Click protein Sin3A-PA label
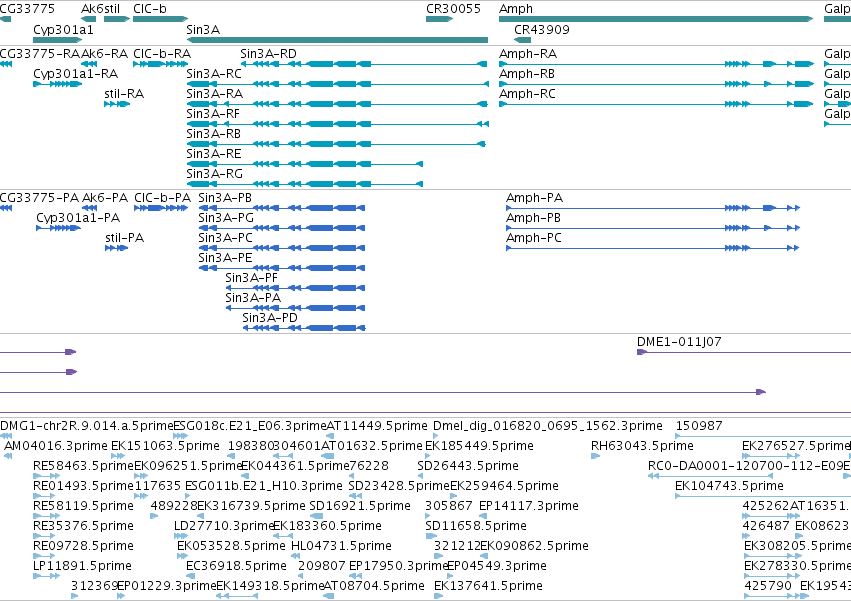The height and width of the screenshot is (601, 851). point(253,298)
